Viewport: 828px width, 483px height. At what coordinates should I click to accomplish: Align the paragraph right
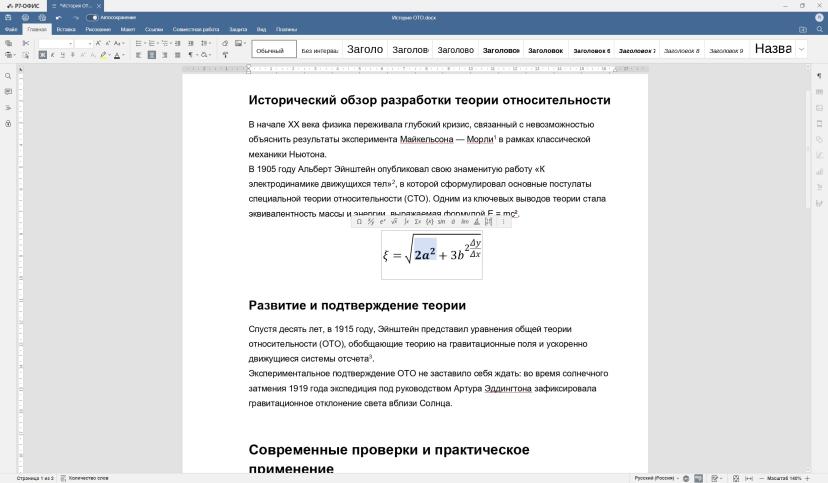pyautogui.click(x=165, y=55)
